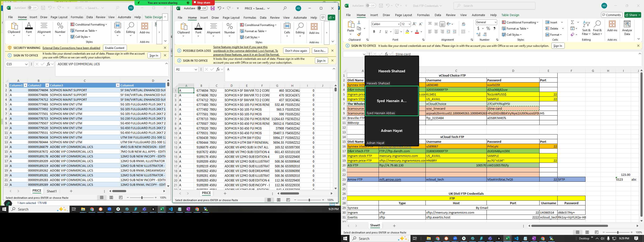Click Increase Indent icon in Alignment group
This screenshot has width=644, height=242.
(455, 32)
